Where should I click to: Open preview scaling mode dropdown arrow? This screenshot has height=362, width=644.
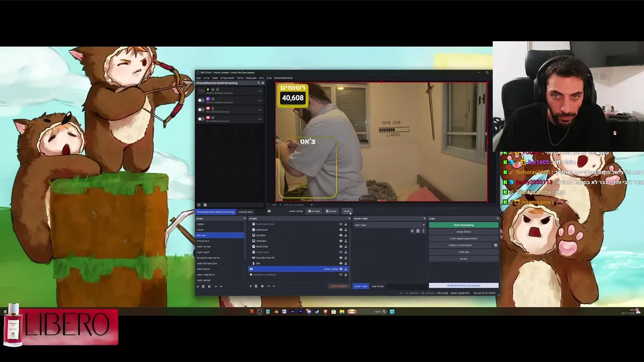point(311,205)
